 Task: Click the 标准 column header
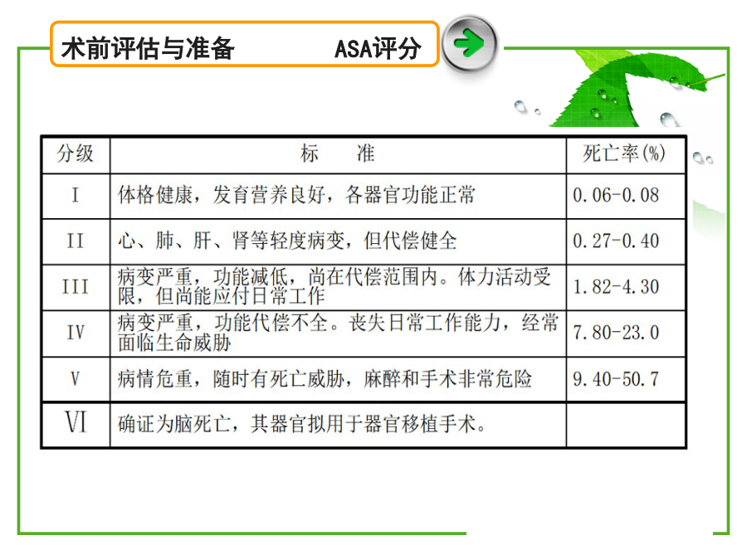click(338, 153)
